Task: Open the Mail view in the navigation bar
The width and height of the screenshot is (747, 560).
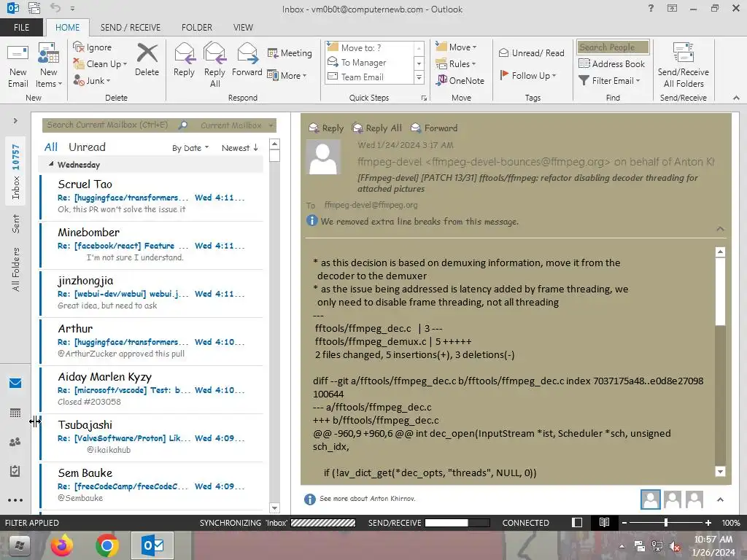Action: [15, 383]
